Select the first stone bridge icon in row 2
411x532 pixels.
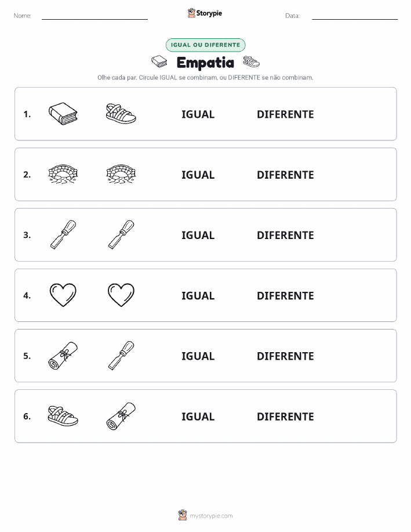pos(63,174)
